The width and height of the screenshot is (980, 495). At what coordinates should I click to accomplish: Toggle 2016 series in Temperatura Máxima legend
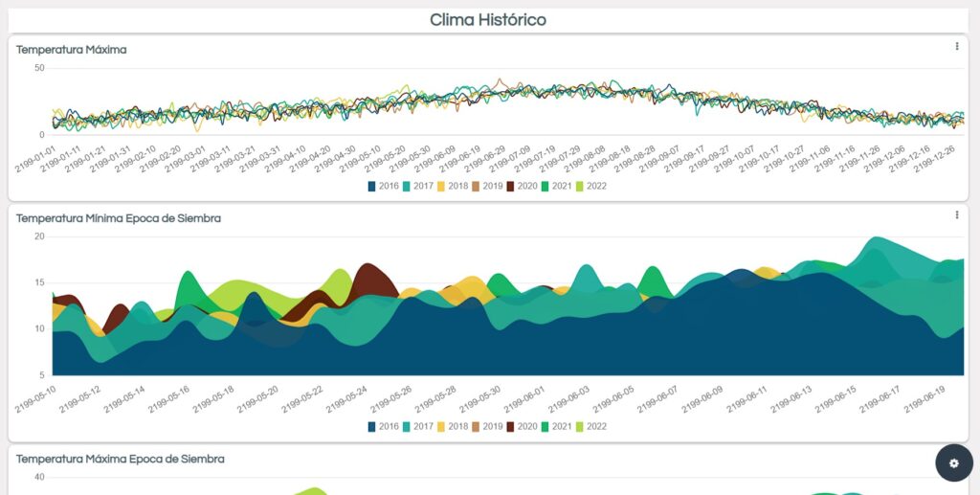click(383, 186)
